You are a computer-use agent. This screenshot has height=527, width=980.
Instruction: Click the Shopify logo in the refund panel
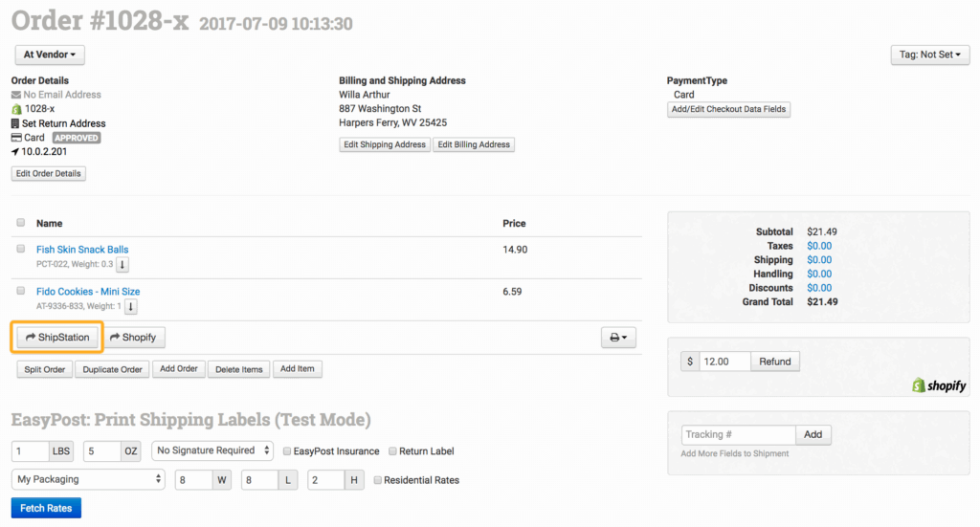pos(939,385)
